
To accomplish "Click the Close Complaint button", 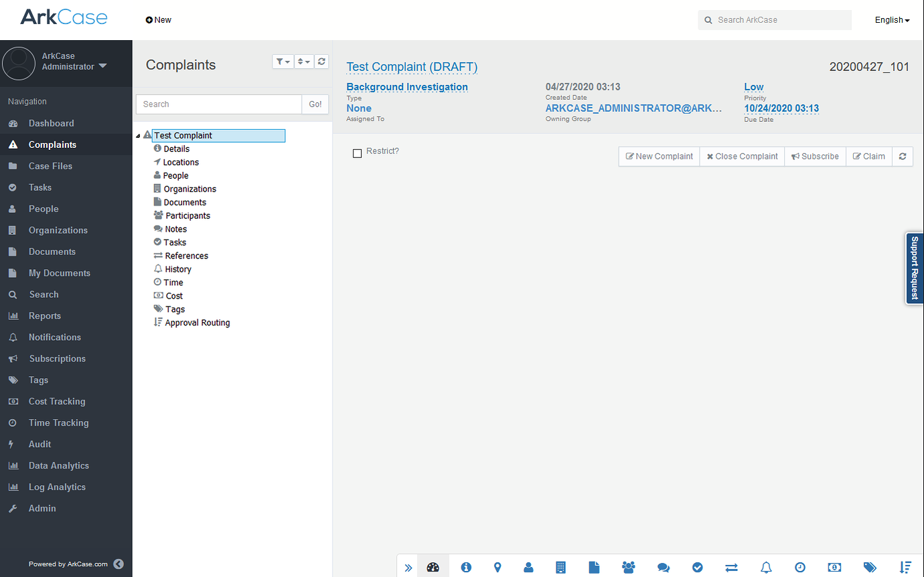I will (x=742, y=157).
